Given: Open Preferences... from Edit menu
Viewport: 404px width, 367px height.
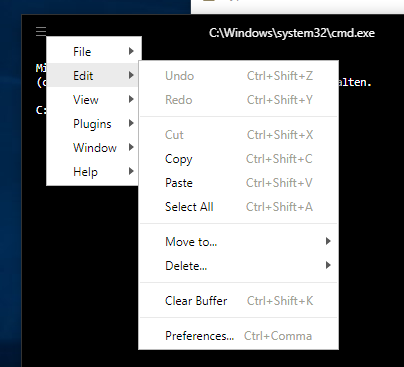Looking at the screenshot, I should click(x=239, y=335).
